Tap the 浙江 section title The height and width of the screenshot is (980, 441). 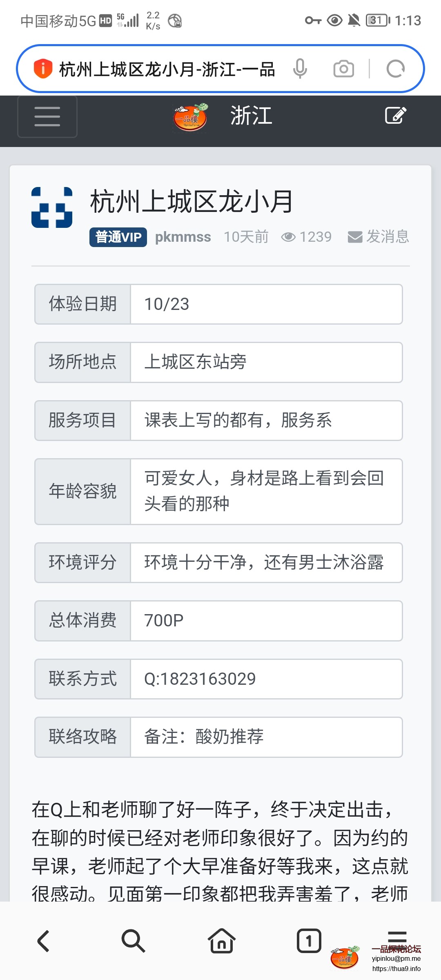[x=251, y=116]
